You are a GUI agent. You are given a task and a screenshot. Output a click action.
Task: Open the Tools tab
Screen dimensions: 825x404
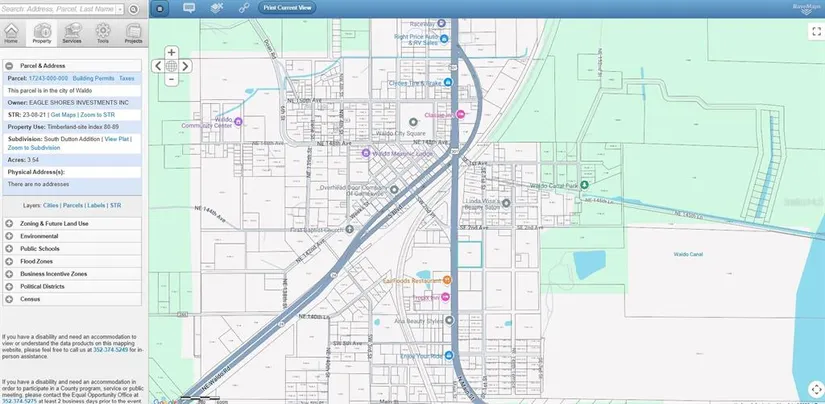click(x=102, y=35)
